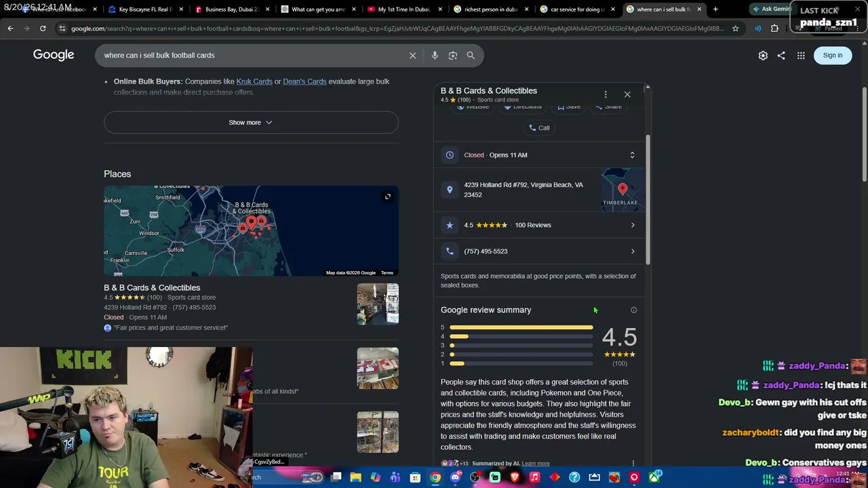Click the "Fair prices and great customer service!" review snippet
Viewport: 868px width, 488px height.
[x=171, y=328]
